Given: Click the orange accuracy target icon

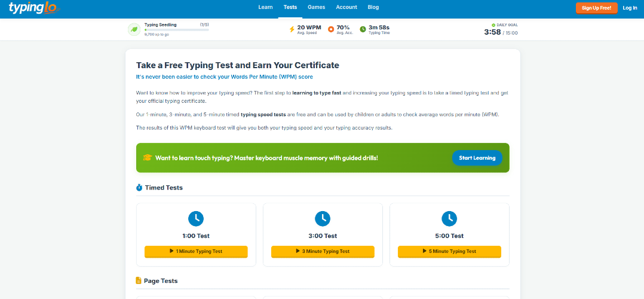Looking at the screenshot, I should 331,29.
